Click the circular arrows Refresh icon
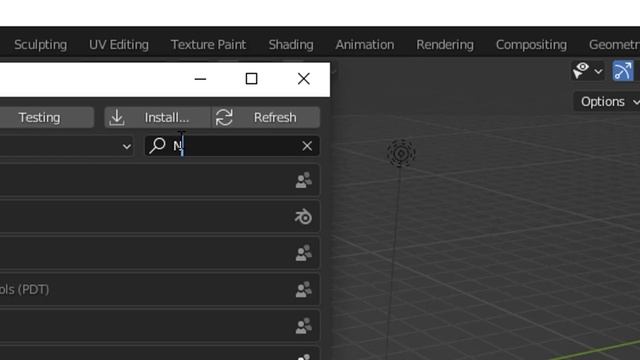 pyautogui.click(x=224, y=118)
